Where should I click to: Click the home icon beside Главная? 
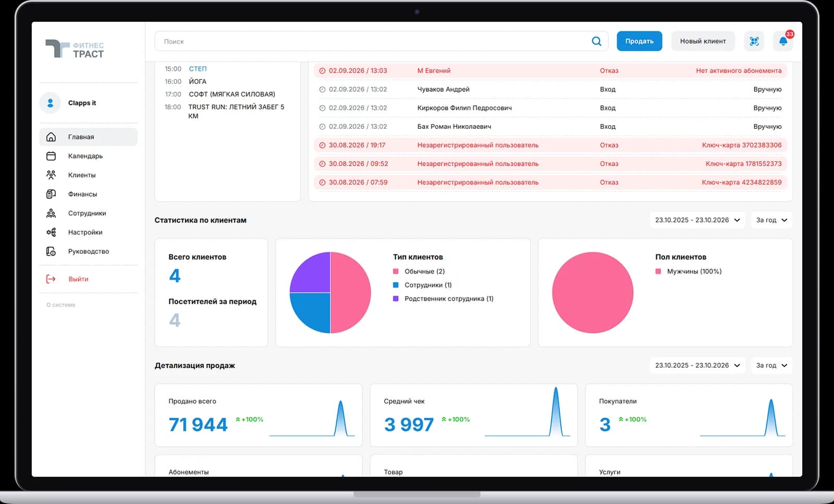51,137
